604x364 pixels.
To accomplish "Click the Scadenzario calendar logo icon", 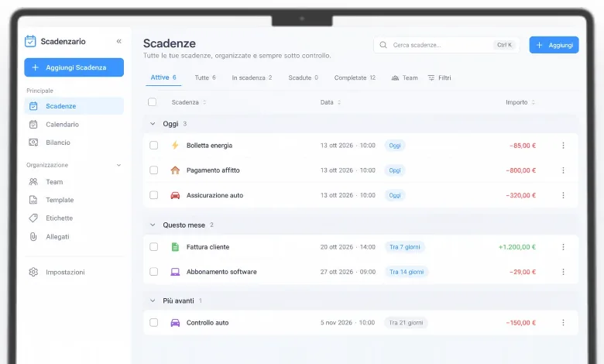I will [x=30, y=41].
